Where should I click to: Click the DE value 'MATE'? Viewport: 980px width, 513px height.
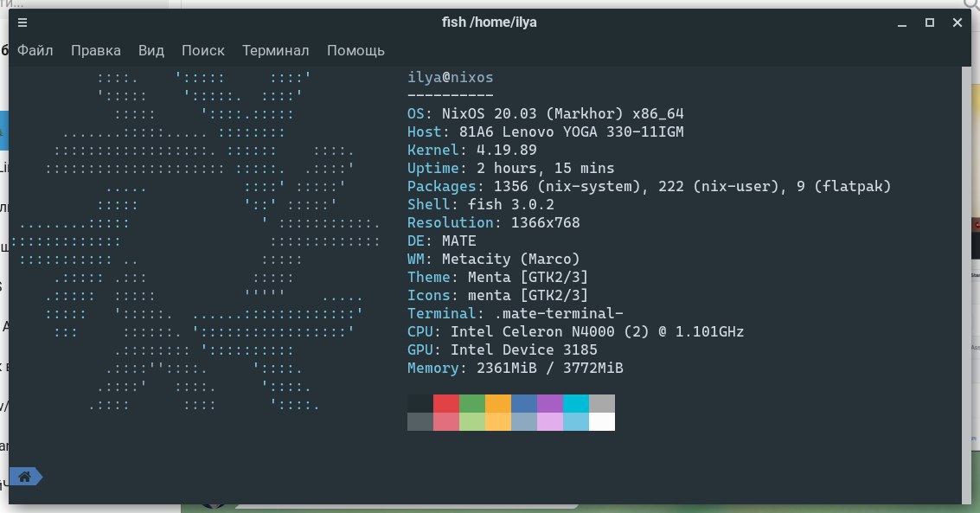[459, 240]
